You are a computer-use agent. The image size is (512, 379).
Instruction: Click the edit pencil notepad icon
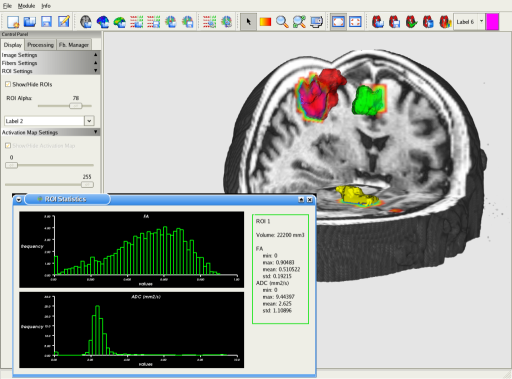[x=63, y=22]
